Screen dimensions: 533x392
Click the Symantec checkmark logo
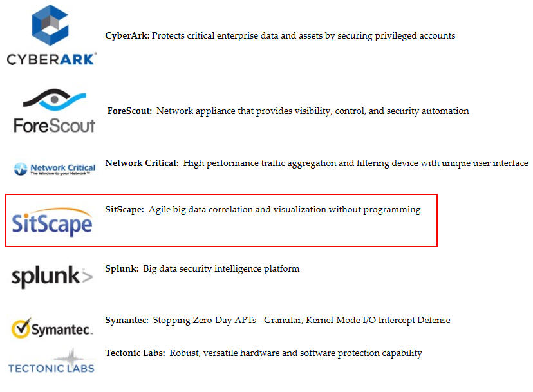(x=51, y=328)
